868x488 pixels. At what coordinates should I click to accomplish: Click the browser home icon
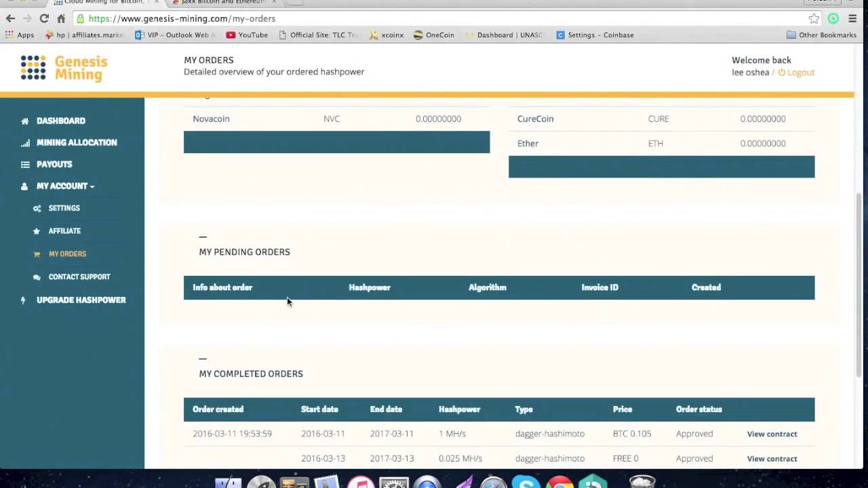point(61,18)
